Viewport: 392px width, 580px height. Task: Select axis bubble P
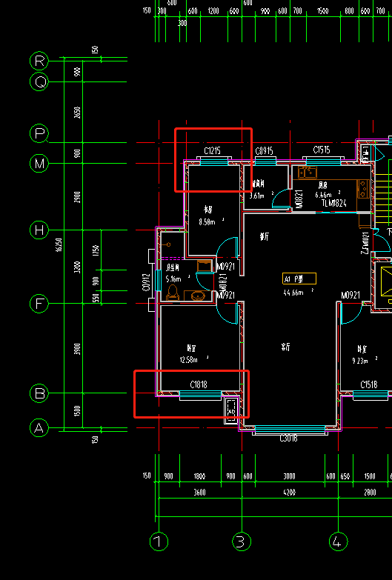pyautogui.click(x=39, y=133)
